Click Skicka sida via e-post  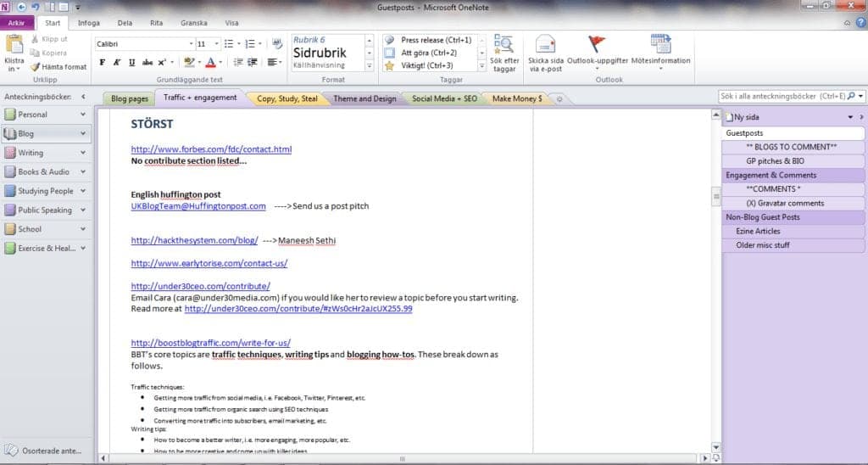tap(545, 53)
